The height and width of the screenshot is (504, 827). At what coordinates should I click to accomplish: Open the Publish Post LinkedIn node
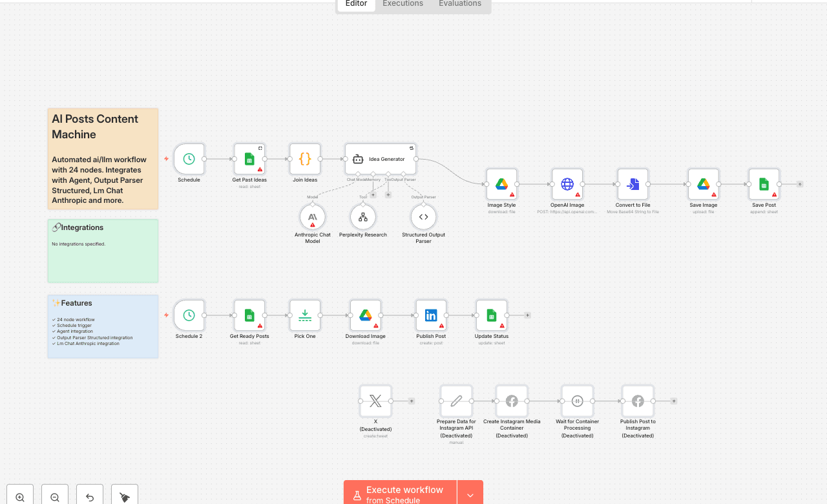(x=431, y=315)
